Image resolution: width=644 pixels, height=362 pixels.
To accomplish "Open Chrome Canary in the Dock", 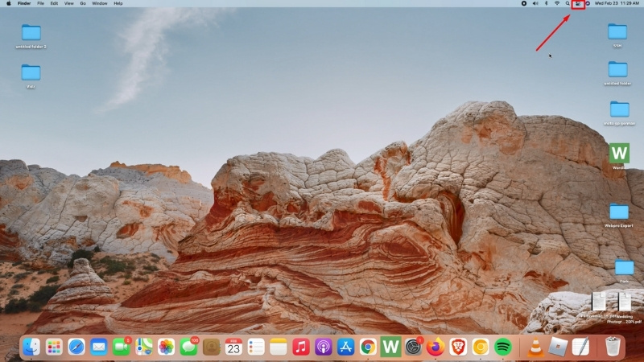I will pos(480,348).
